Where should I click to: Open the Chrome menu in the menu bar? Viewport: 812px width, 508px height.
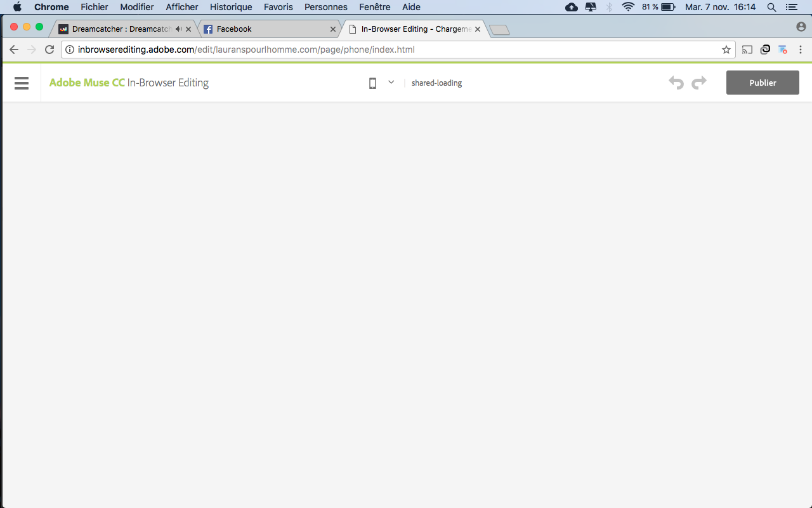51,7
